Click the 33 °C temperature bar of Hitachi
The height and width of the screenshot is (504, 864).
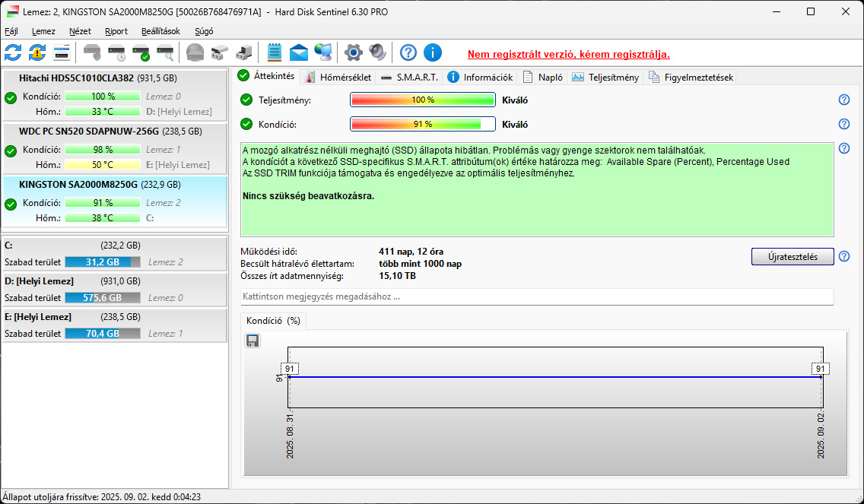(103, 111)
